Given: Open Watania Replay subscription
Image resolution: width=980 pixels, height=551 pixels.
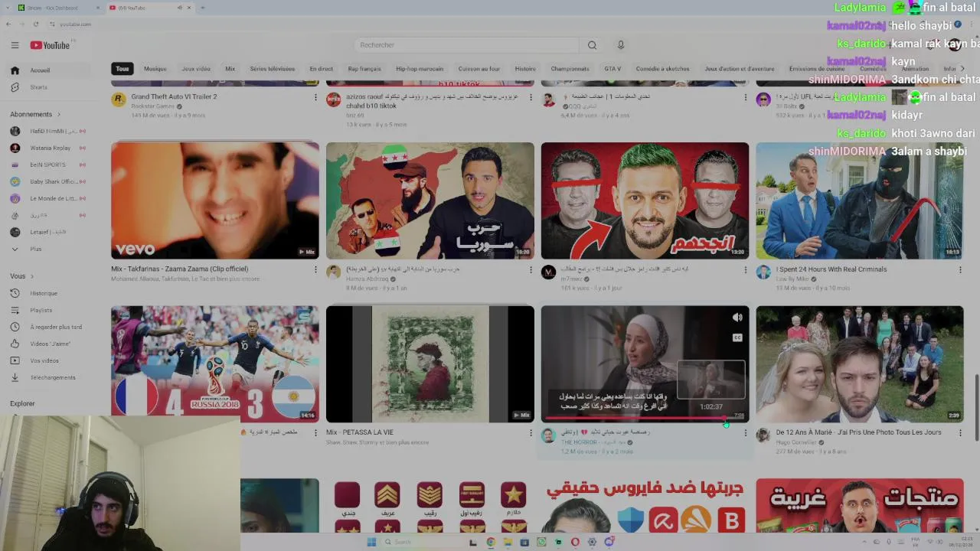Looking at the screenshot, I should click(x=50, y=148).
